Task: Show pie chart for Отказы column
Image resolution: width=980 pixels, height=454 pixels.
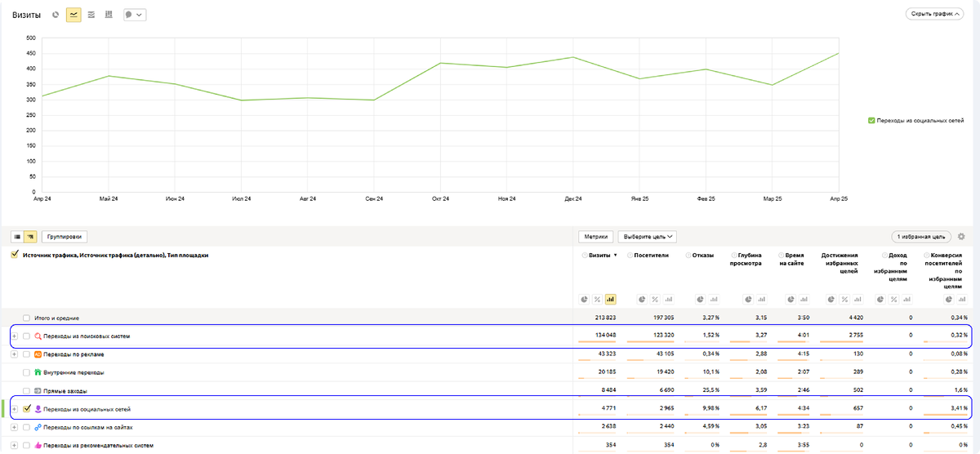Action: tap(700, 299)
